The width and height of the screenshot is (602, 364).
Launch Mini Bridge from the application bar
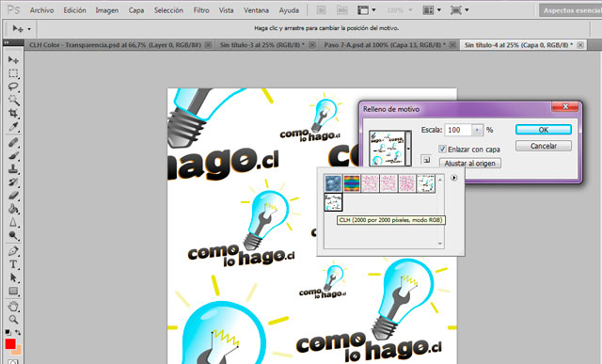pyautogui.click(x=341, y=10)
